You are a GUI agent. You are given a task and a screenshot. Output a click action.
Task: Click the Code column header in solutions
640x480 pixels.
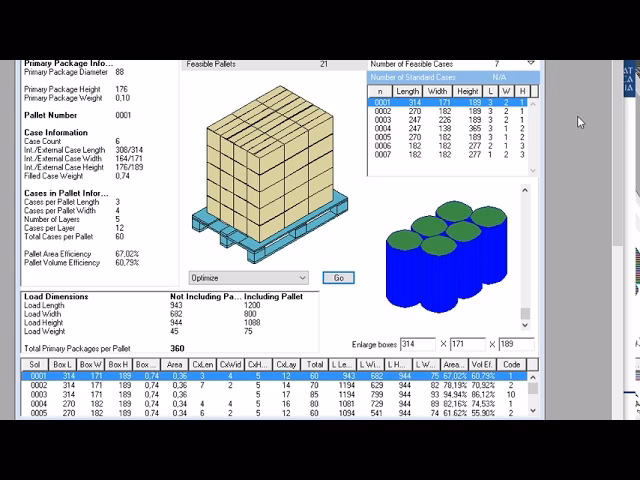[x=511, y=365]
